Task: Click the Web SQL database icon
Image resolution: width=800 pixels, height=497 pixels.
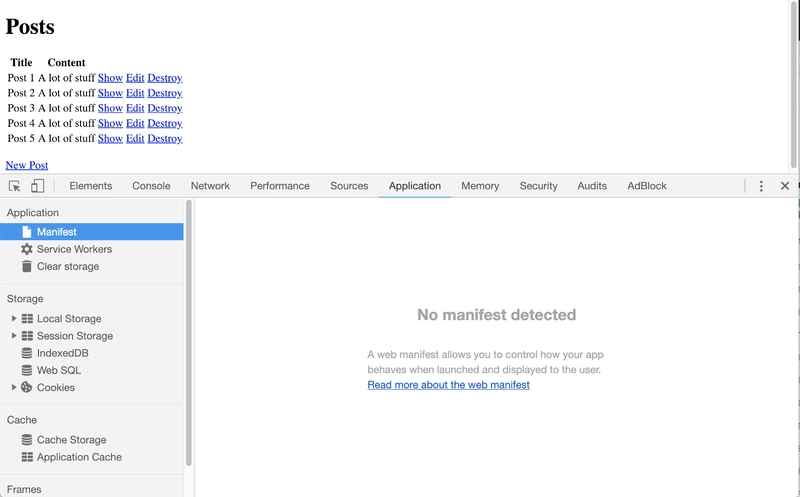Action: click(x=27, y=370)
